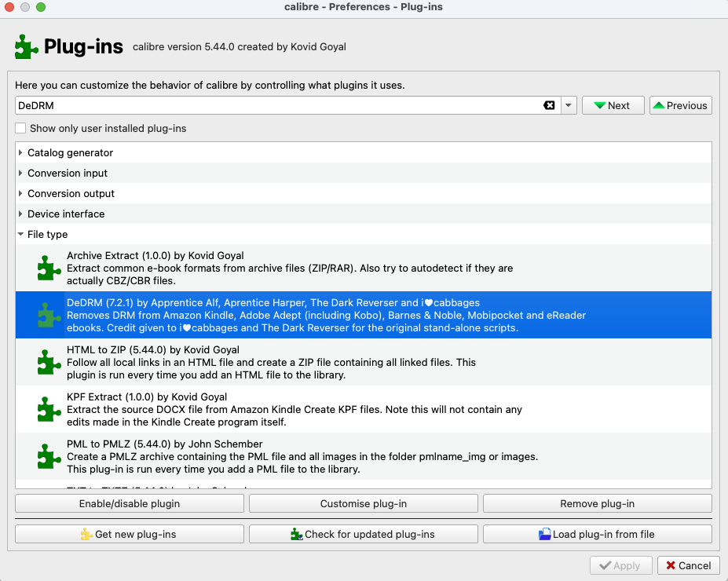Open the search history dropdown arrow

[569, 105]
